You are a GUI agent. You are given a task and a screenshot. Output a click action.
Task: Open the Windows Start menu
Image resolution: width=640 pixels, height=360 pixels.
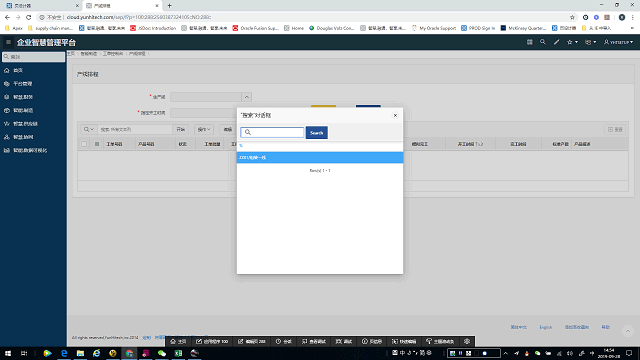point(8,353)
